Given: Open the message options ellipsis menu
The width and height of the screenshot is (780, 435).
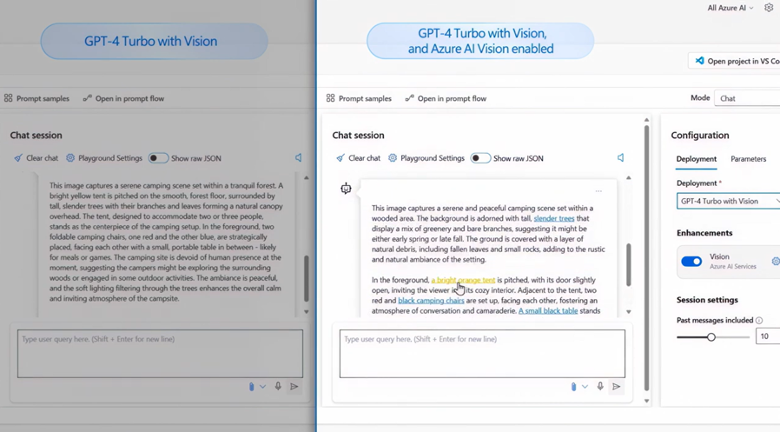Looking at the screenshot, I should pyautogui.click(x=598, y=191).
